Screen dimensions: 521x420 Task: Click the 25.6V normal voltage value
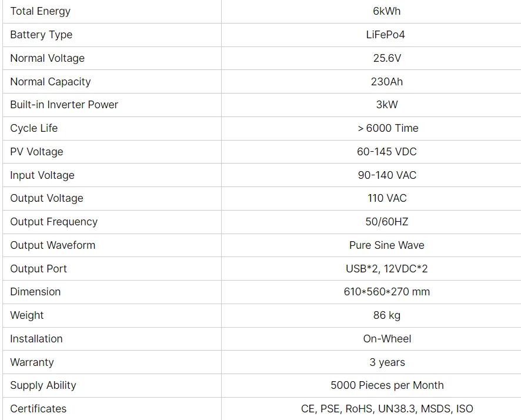(x=387, y=58)
